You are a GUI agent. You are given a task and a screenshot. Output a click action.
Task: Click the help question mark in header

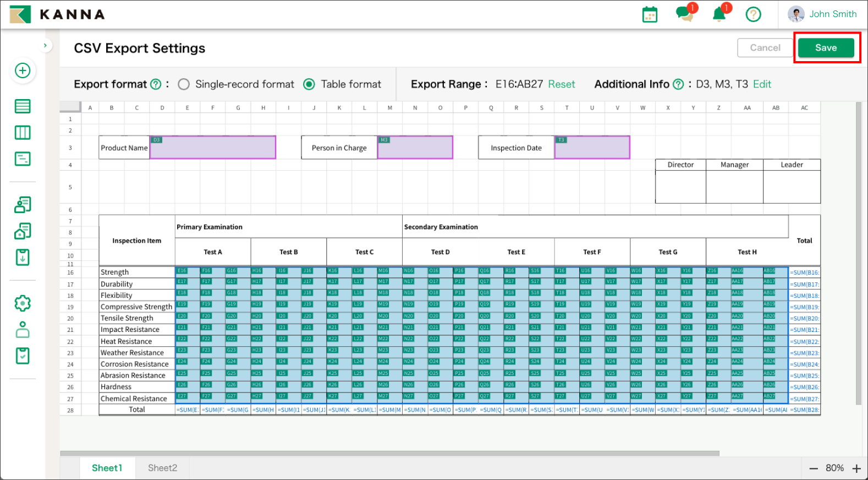[x=753, y=14]
